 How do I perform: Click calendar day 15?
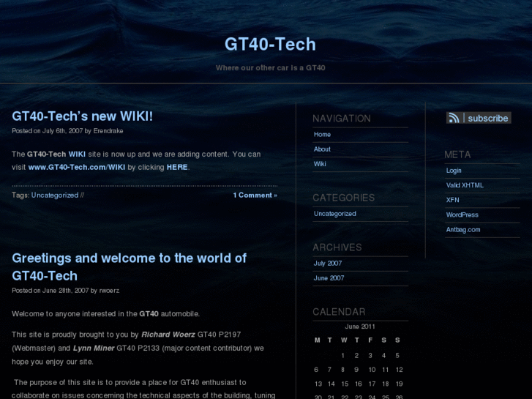click(x=345, y=384)
